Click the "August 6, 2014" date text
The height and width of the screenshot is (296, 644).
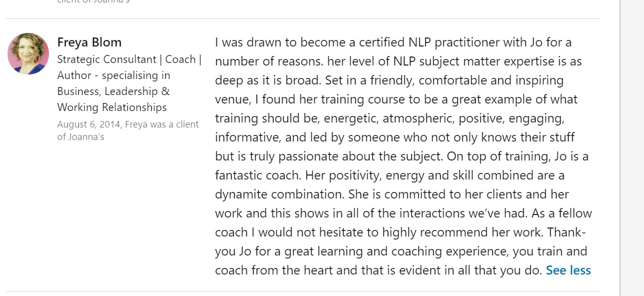point(89,124)
